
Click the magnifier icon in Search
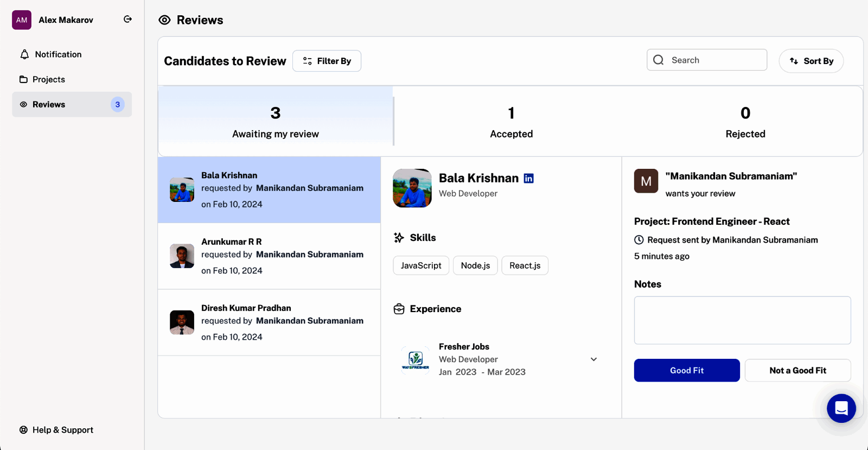(659, 60)
